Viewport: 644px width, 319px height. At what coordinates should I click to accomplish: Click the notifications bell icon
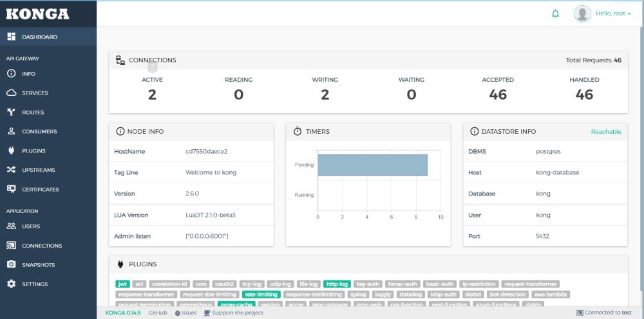555,14
